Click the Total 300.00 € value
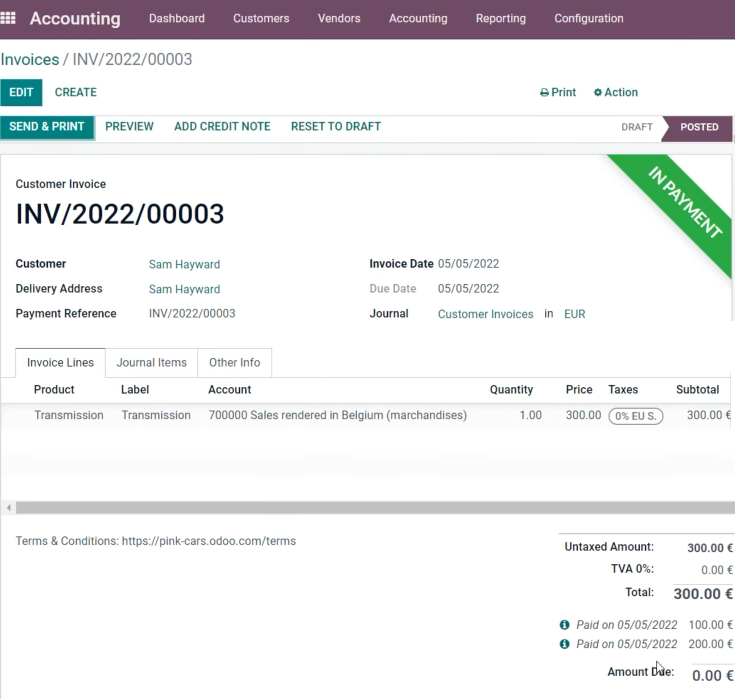This screenshot has height=699, width=735. coord(703,594)
